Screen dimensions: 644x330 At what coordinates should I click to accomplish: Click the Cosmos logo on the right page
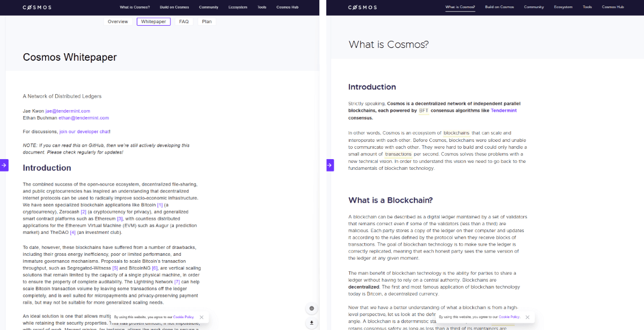pyautogui.click(x=362, y=8)
